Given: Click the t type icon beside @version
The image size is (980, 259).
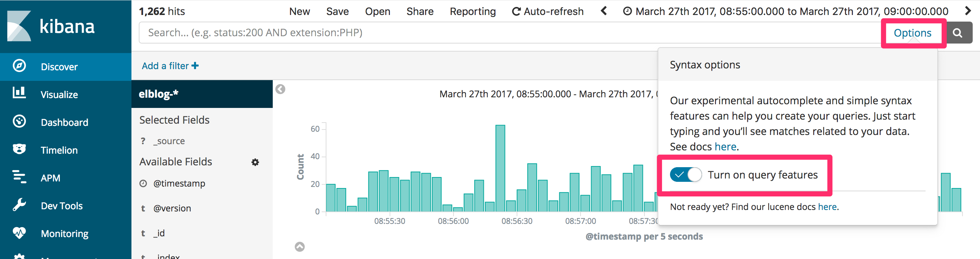Looking at the screenshot, I should 143,209.
